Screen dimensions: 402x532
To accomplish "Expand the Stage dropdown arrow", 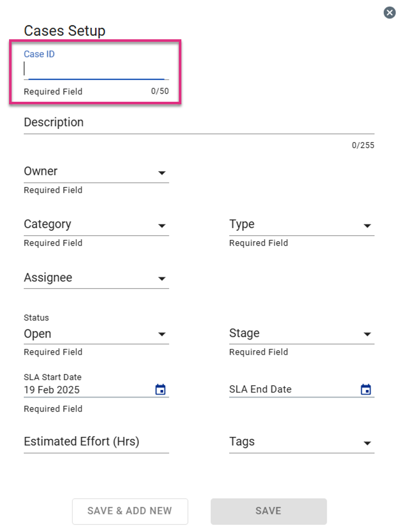I will click(367, 334).
